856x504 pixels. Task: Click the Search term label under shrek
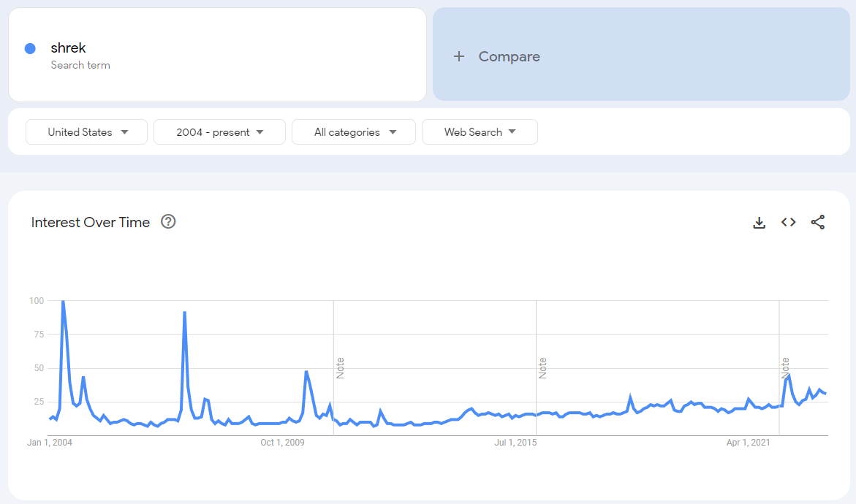click(x=80, y=65)
